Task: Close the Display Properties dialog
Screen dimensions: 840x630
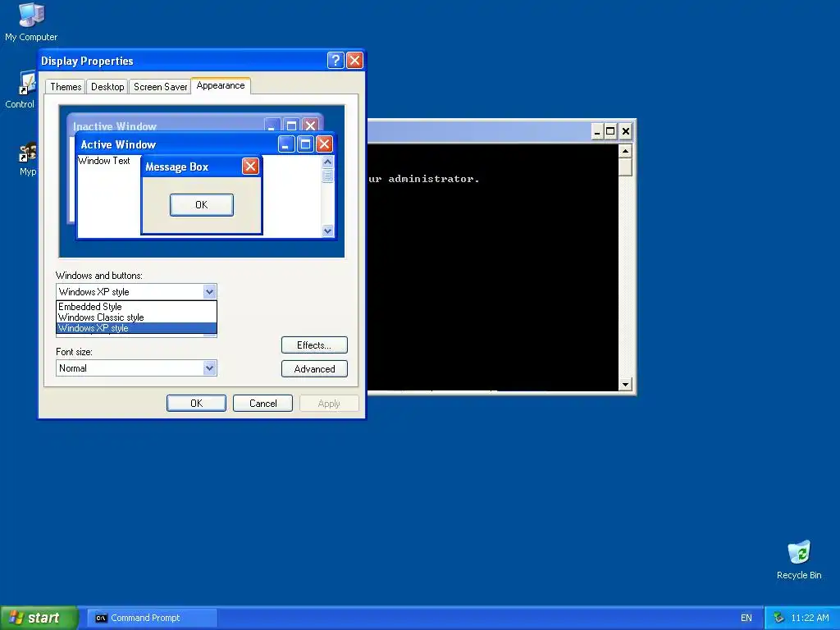Action: click(x=354, y=61)
